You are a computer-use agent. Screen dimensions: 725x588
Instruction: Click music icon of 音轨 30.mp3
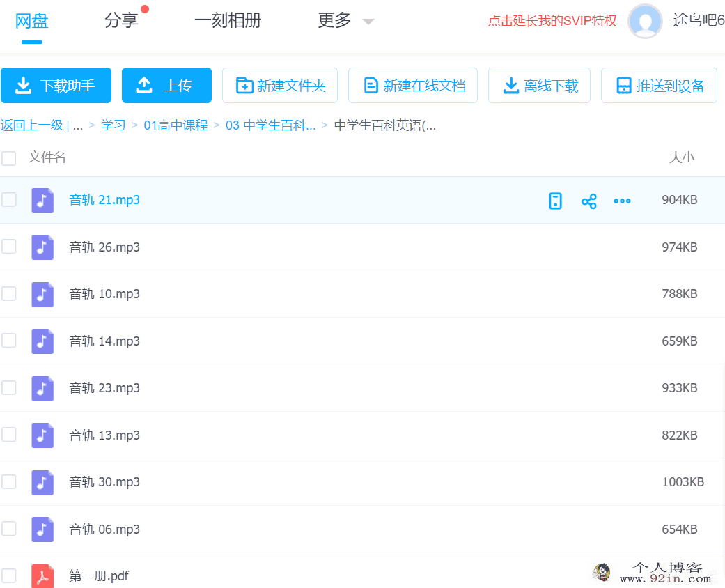point(42,483)
